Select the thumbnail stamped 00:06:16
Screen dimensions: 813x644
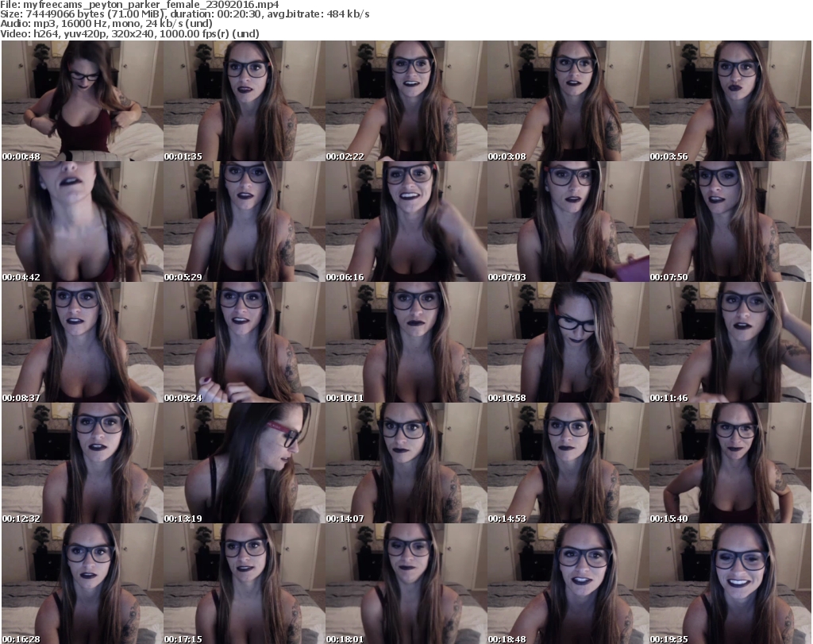coord(406,222)
